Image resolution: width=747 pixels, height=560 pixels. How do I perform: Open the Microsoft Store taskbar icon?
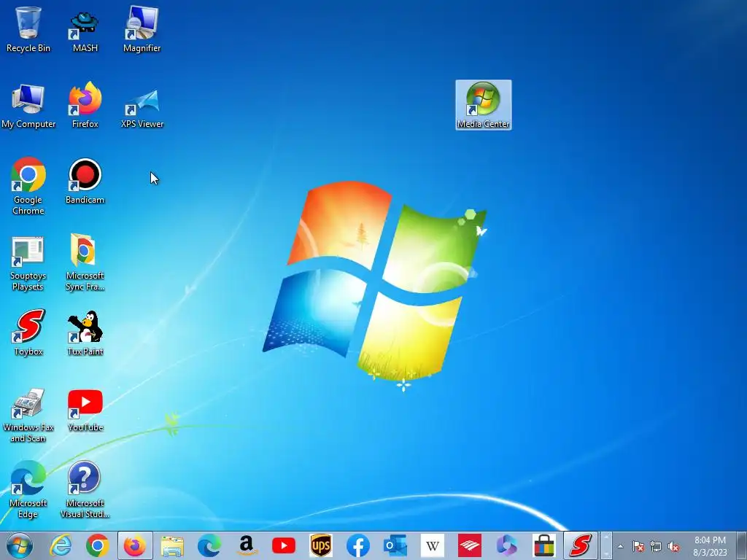[543, 545]
